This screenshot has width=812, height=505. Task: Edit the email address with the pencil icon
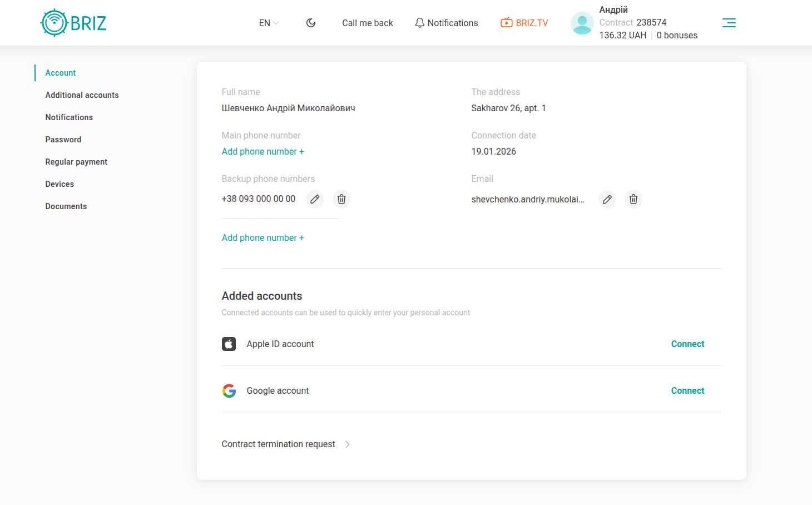click(x=607, y=199)
